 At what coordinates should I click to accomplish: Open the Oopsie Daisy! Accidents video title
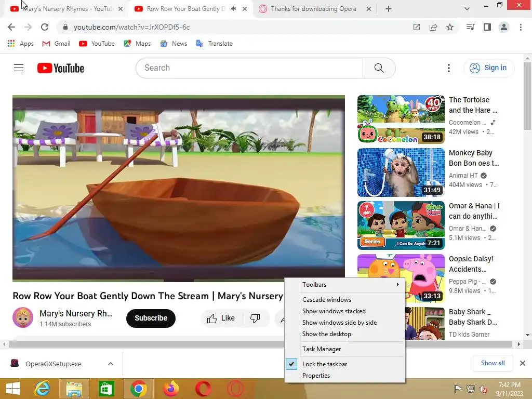point(471,264)
